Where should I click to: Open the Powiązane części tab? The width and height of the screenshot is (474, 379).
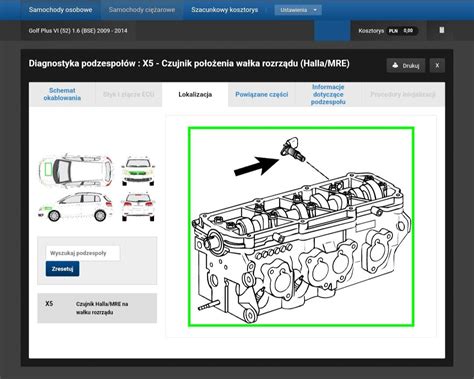click(x=262, y=94)
